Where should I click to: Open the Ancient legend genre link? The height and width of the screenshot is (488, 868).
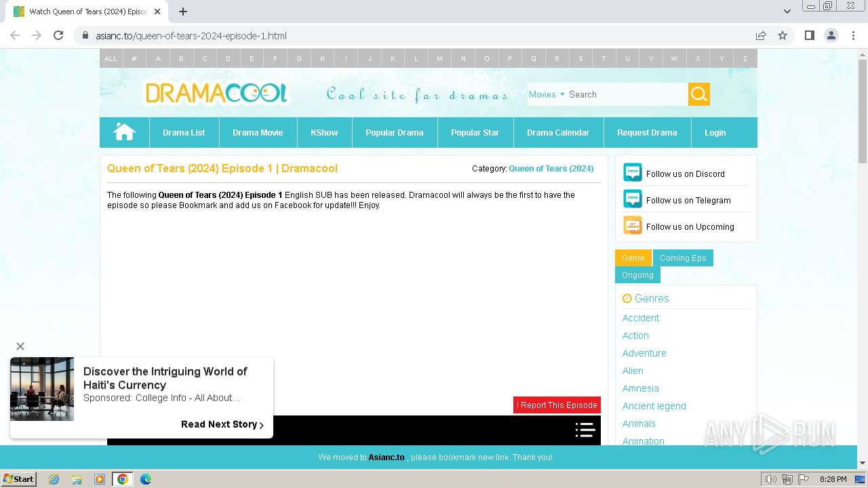654,406
